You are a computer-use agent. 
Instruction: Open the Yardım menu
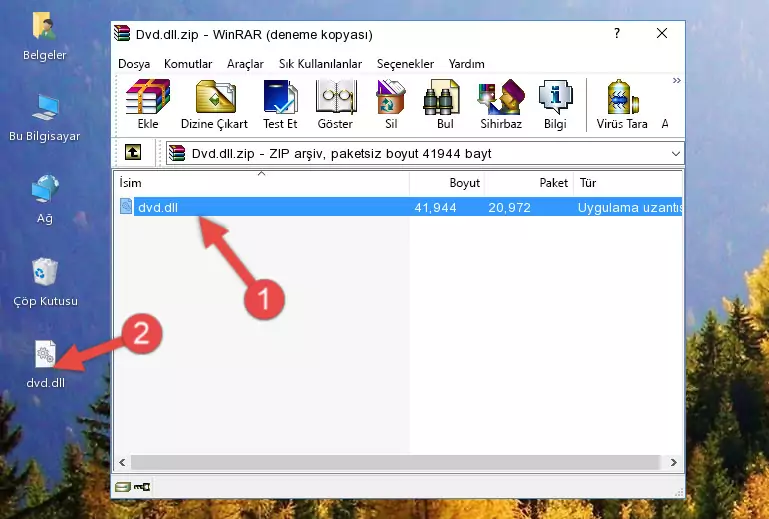click(x=466, y=64)
